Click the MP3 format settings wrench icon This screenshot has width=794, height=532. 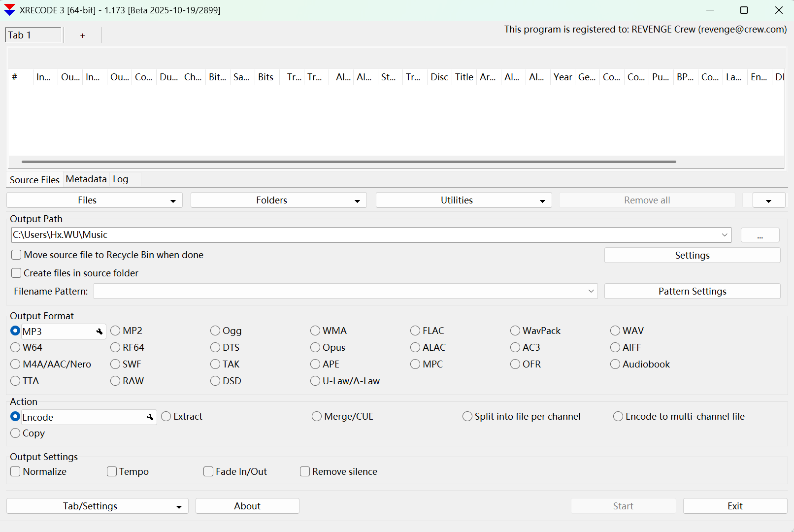[x=99, y=332]
